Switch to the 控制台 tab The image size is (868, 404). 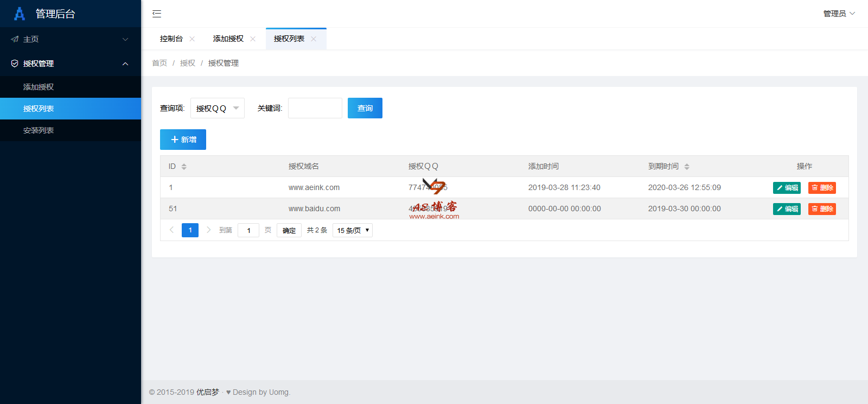[x=171, y=39]
